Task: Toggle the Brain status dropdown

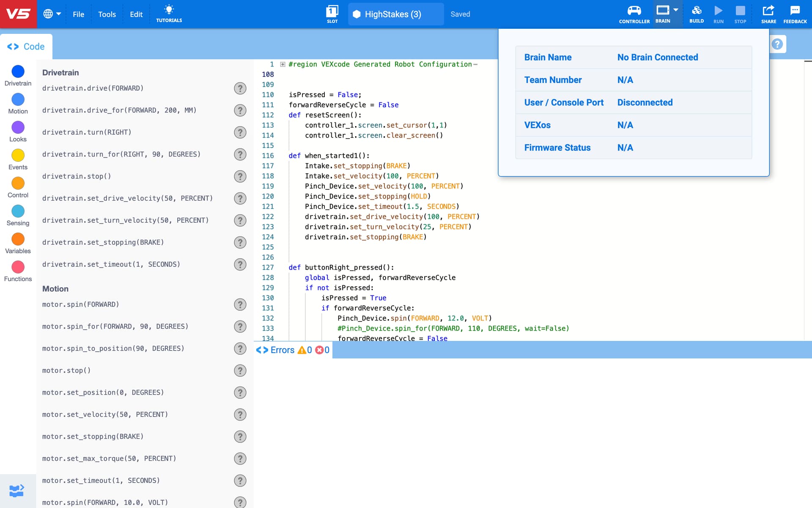Action: coord(667,14)
